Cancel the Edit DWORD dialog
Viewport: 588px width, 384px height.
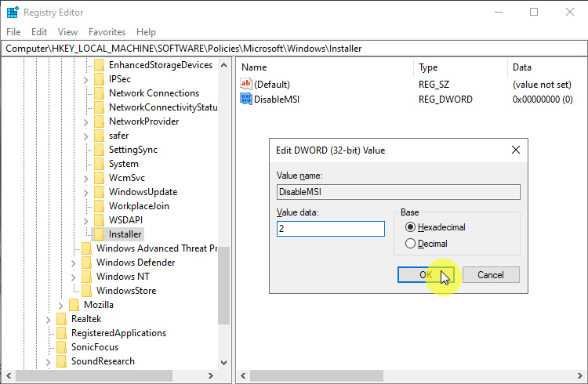[490, 275]
